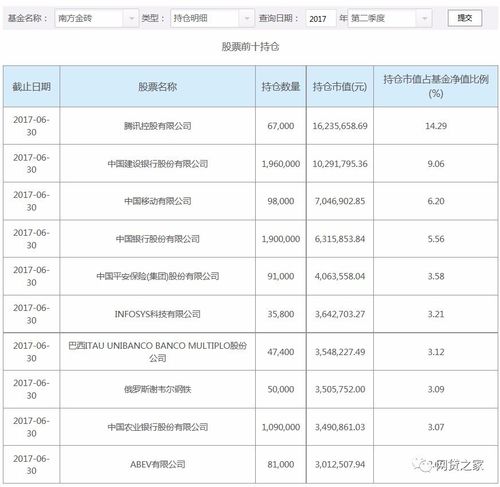Click market value 10,291,795.36
Image resolution: width=500 pixels, height=487 pixels.
[x=340, y=164]
